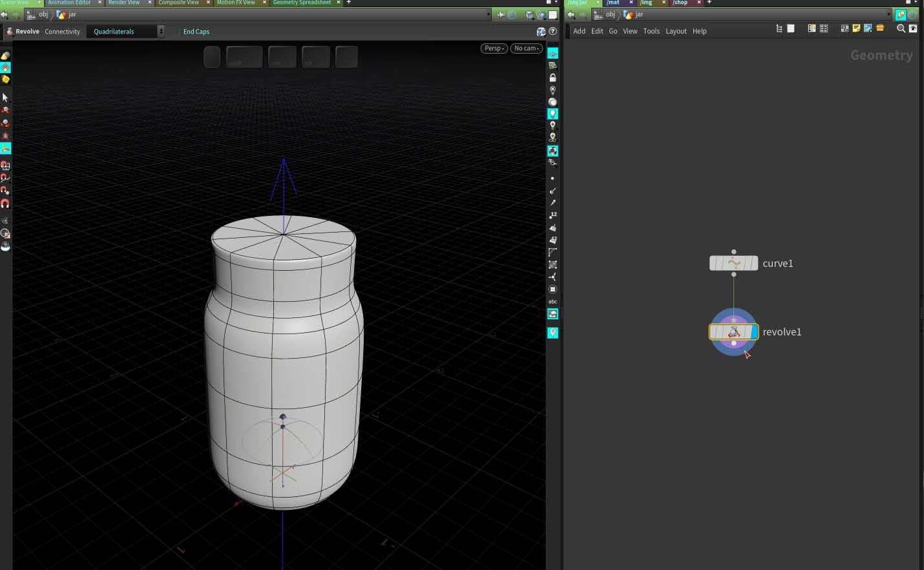Show the tree view list icon
The image size is (924, 570).
click(779, 28)
